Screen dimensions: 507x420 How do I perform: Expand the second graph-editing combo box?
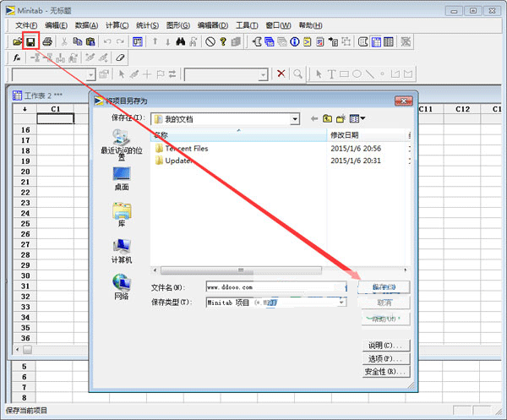[264, 74]
